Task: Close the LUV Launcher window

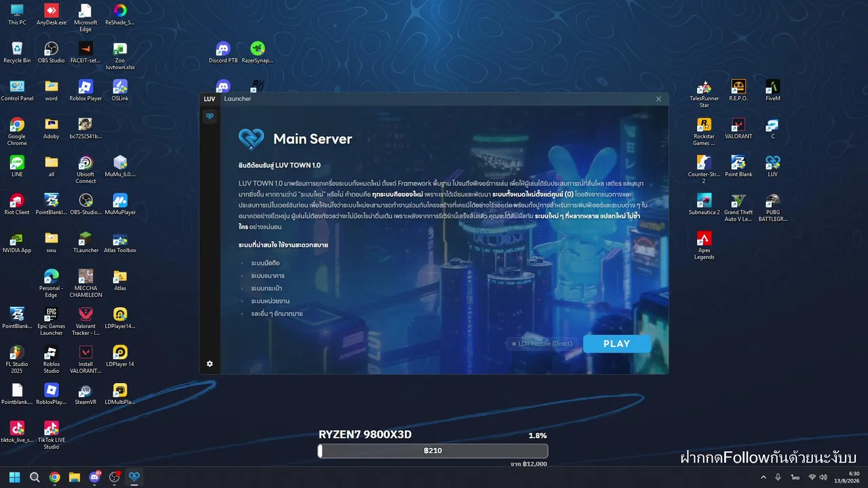Action: coord(658,99)
